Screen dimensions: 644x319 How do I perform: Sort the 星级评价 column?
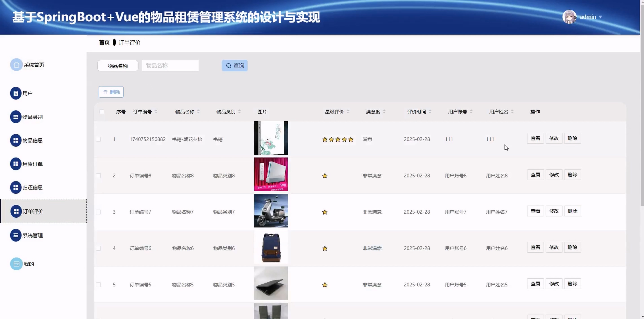pos(348,111)
